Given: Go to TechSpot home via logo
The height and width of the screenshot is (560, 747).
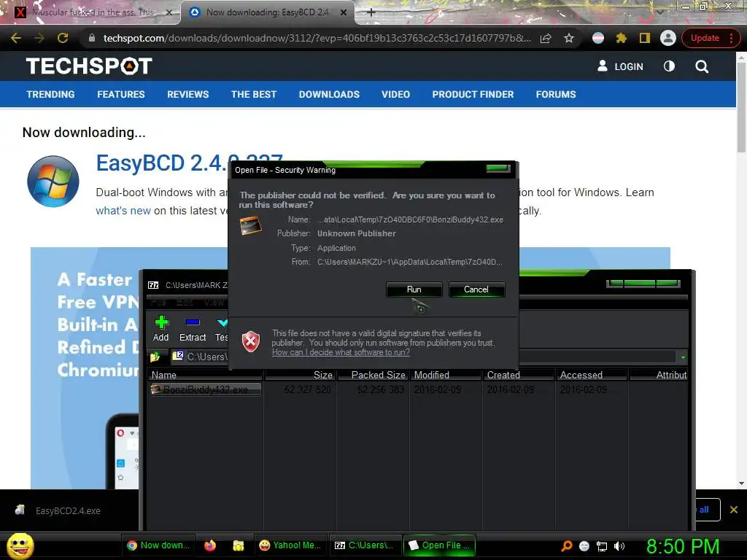Looking at the screenshot, I should tap(89, 66).
